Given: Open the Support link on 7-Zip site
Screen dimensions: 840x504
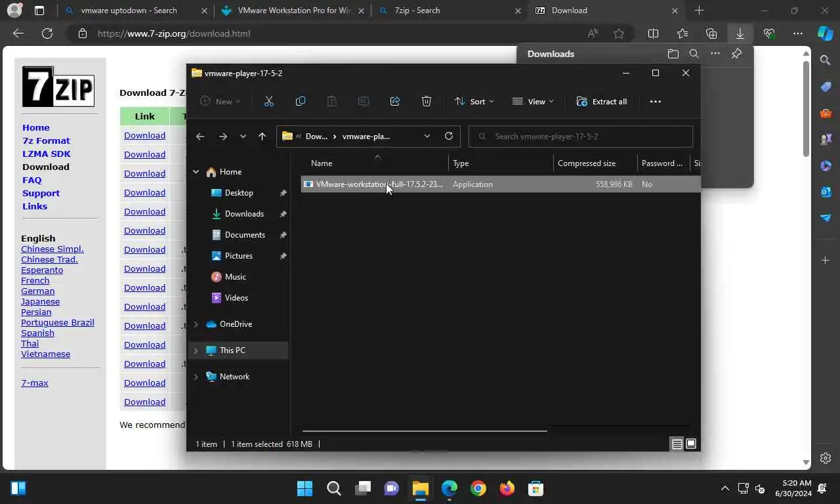Looking at the screenshot, I should tap(41, 193).
